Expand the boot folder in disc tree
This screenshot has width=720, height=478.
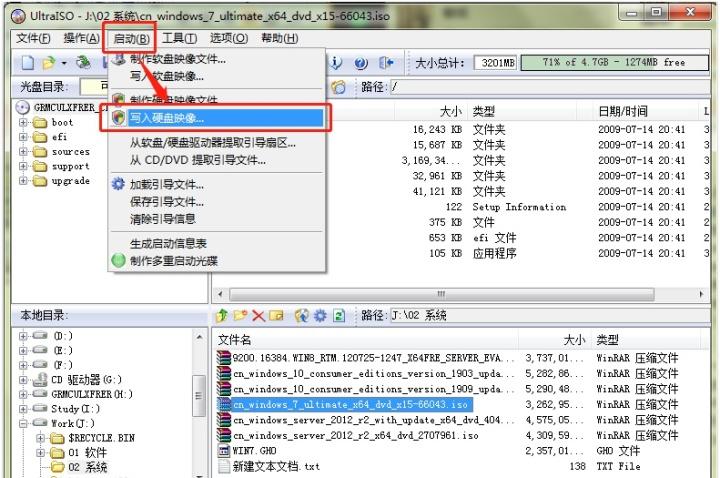pyautogui.click(x=23, y=123)
